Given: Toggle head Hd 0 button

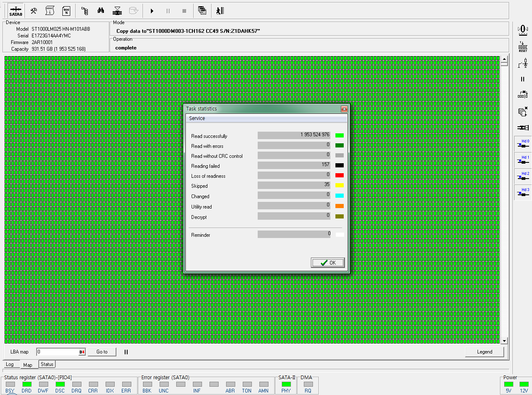Looking at the screenshot, I should [x=522, y=144].
